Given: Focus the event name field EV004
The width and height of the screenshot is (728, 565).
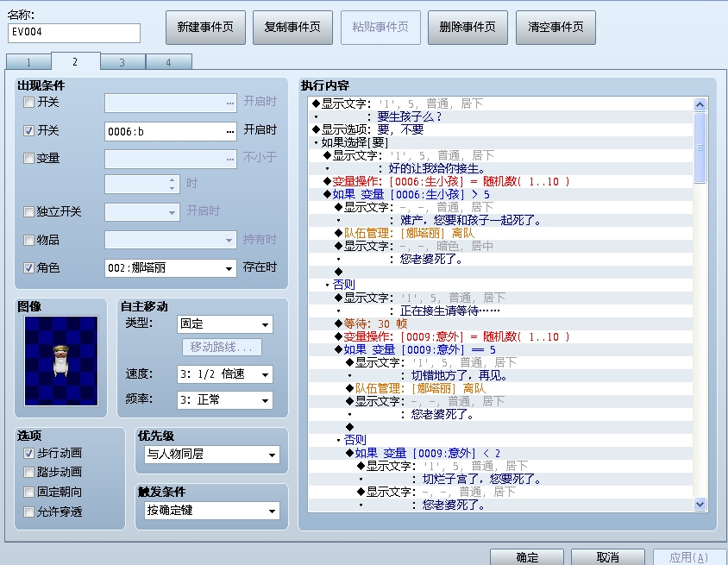Looking at the screenshot, I should pos(74,33).
